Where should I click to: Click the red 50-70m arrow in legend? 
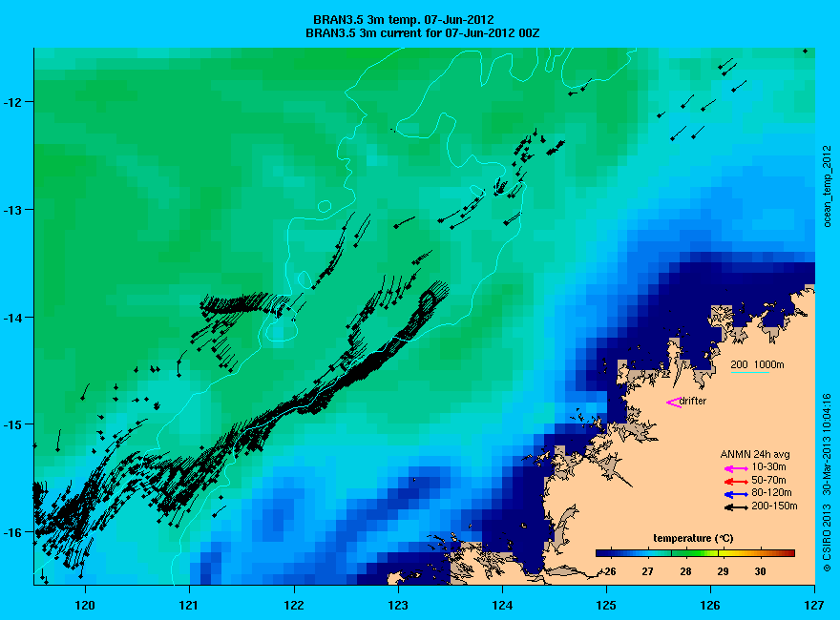tap(736, 482)
